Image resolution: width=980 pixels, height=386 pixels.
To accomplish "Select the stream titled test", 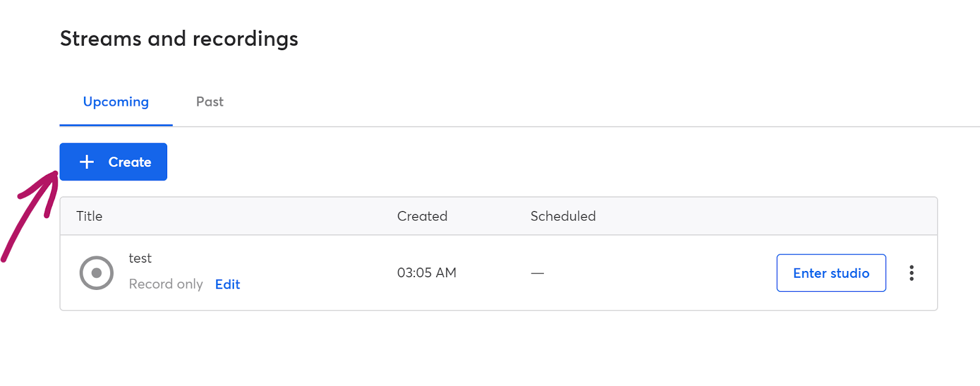I will coord(140,258).
